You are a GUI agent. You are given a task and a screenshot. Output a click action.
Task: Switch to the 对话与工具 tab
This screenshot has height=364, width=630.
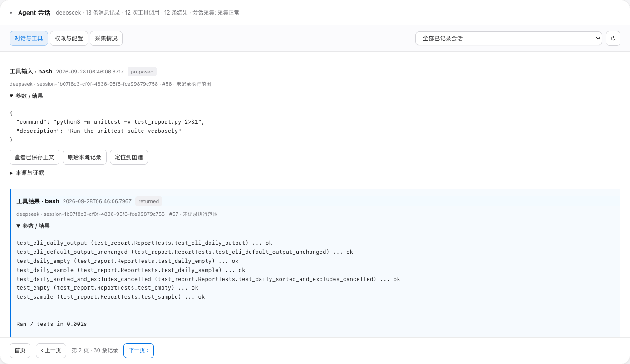(x=29, y=39)
